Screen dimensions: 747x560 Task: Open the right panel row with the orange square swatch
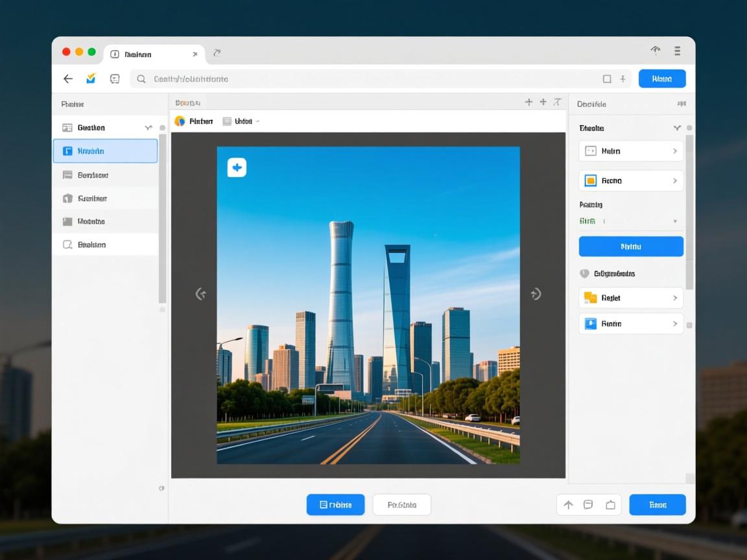coord(630,181)
